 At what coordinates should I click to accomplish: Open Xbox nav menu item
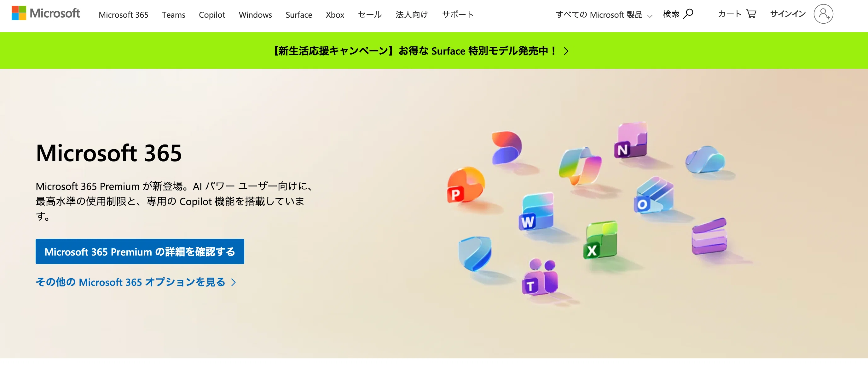pyautogui.click(x=335, y=15)
